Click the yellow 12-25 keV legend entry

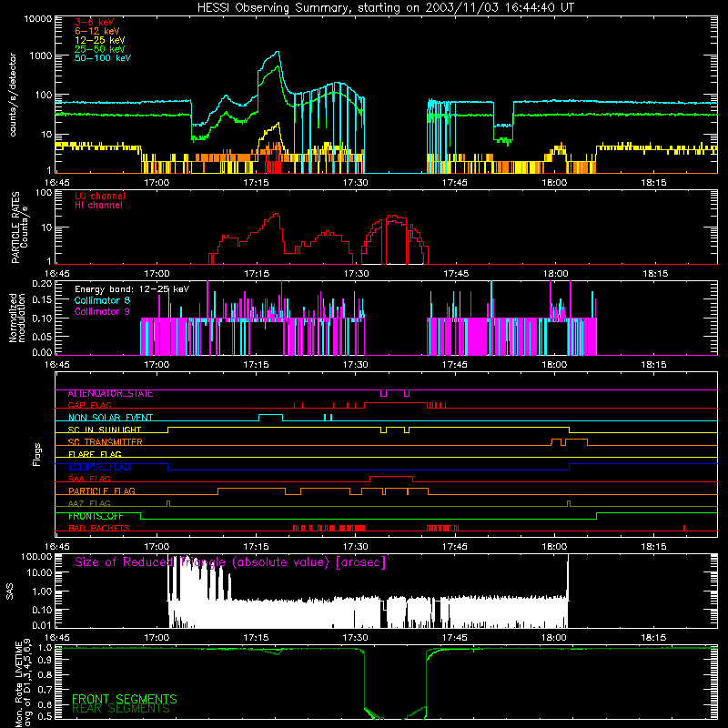point(100,40)
